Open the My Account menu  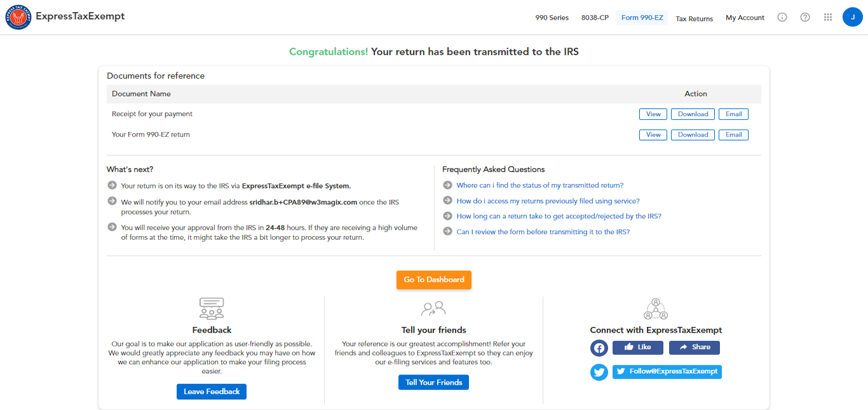point(745,18)
